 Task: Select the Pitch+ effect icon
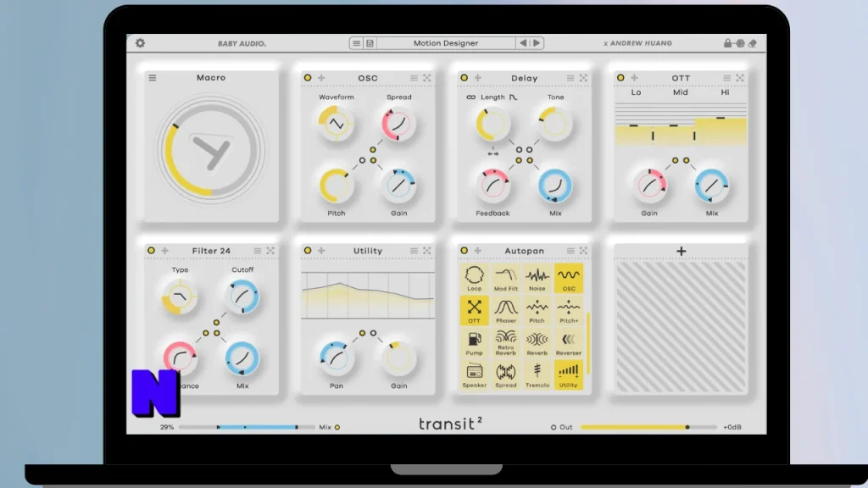click(x=569, y=310)
